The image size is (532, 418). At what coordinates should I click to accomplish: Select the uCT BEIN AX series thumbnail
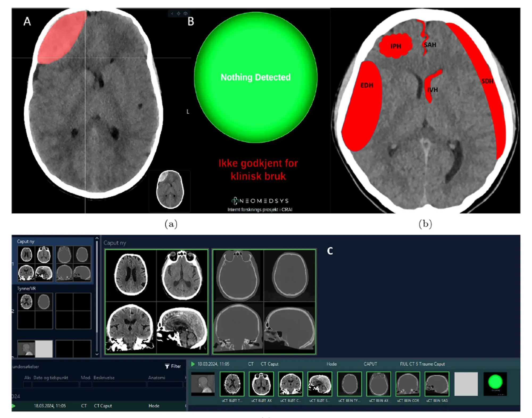(379, 384)
